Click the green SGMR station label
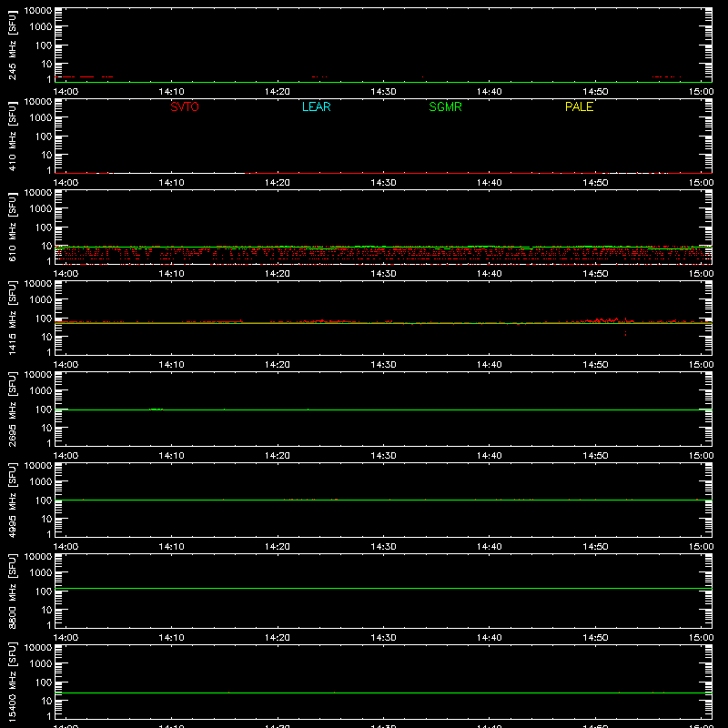The height and width of the screenshot is (728, 728). coord(445,106)
